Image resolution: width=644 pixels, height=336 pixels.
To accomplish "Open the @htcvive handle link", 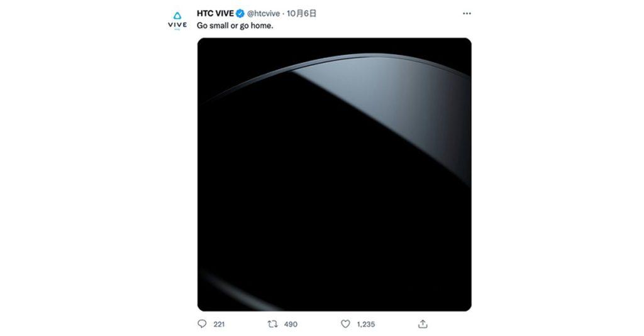I will 264,14.
